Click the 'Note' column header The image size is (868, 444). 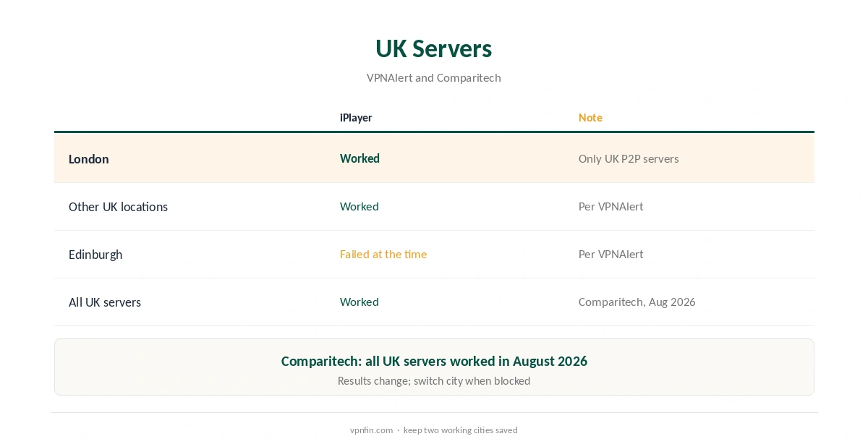click(x=590, y=118)
